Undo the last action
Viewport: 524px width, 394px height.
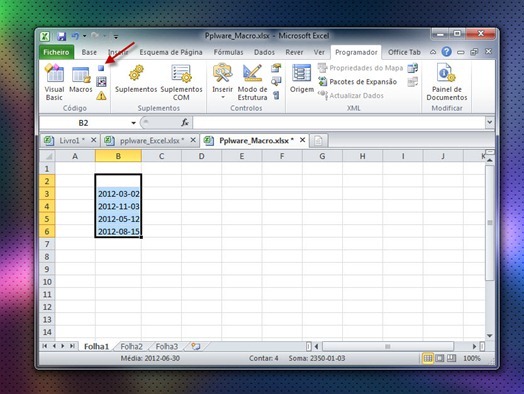click(x=75, y=36)
